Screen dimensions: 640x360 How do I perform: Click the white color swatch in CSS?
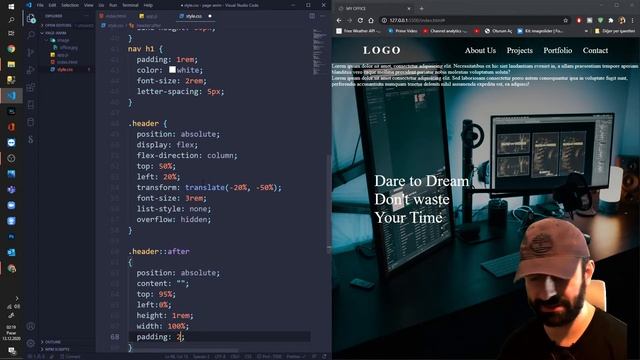pyautogui.click(x=172, y=70)
